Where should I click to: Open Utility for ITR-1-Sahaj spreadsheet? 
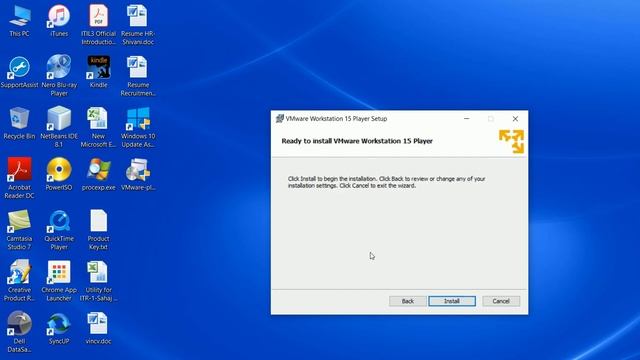coord(98,281)
